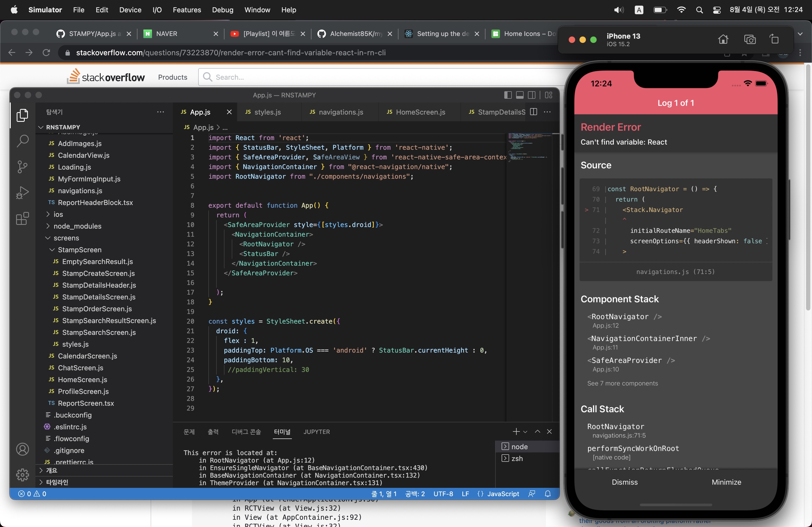Split the editor to the right
812x527 pixels.
[x=534, y=112]
